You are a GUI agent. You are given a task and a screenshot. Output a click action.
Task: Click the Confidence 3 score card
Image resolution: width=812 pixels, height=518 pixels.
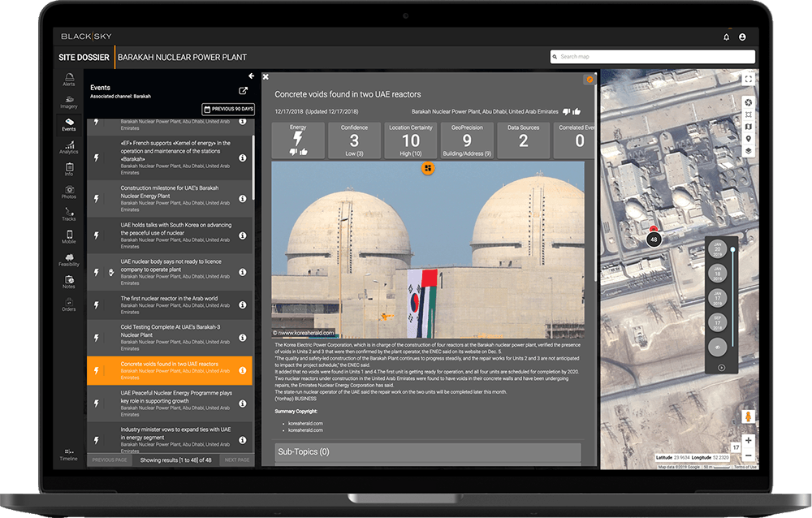click(x=354, y=140)
